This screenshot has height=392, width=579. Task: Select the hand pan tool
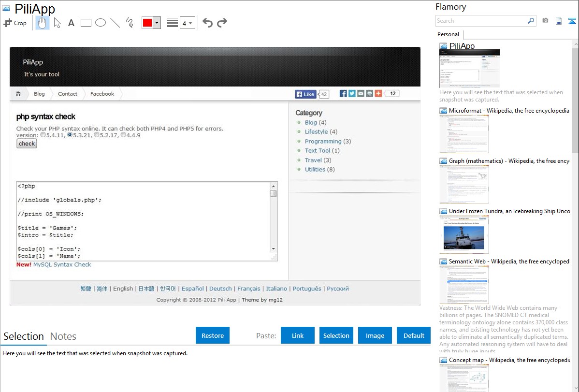[x=42, y=23]
